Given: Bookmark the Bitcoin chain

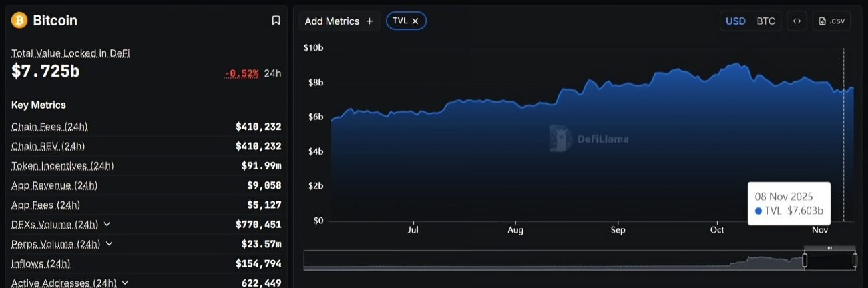Looking at the screenshot, I should click(x=276, y=21).
